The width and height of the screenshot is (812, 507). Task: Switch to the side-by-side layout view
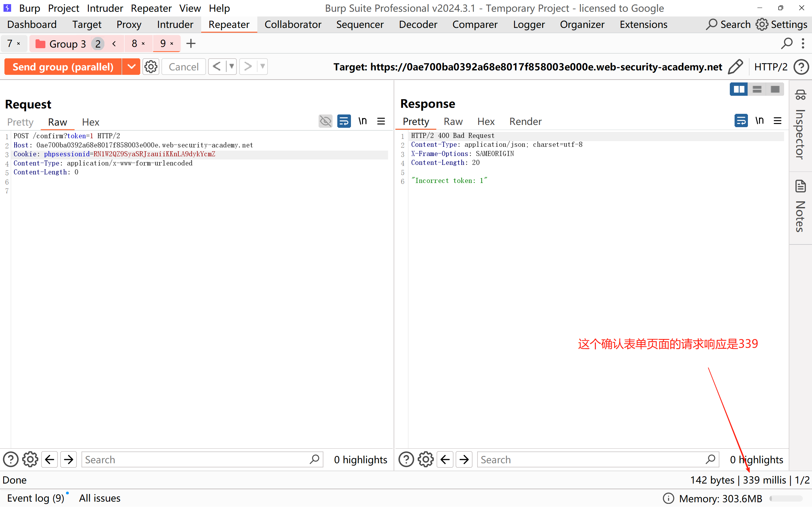[738, 89]
